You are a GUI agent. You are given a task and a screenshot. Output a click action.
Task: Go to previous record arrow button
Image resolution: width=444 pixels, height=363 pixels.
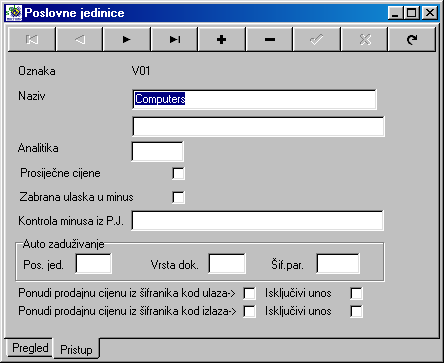(x=79, y=40)
